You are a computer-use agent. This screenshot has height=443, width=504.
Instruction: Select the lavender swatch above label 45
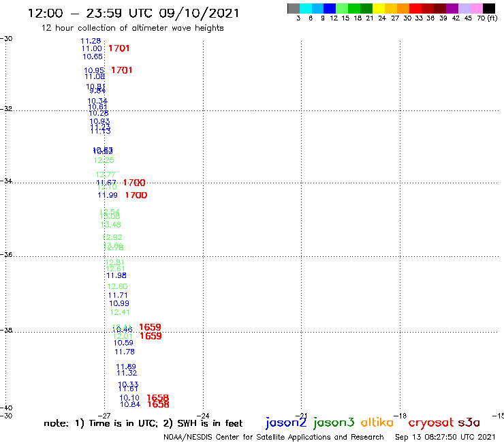[464, 8]
